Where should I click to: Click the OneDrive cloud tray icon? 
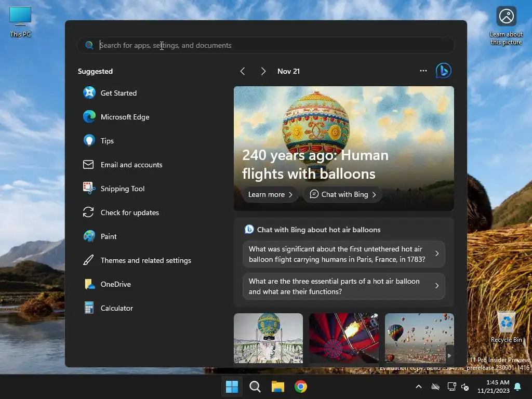coord(435,387)
